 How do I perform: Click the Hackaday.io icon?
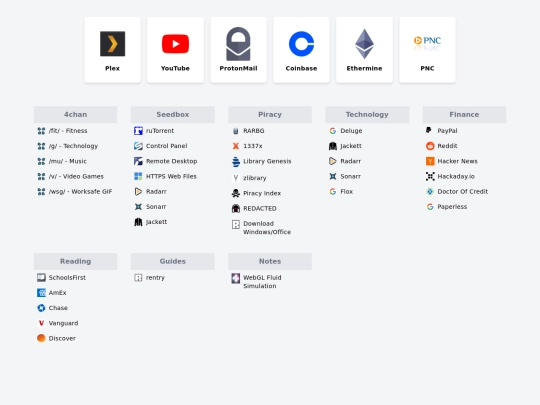[x=430, y=176]
